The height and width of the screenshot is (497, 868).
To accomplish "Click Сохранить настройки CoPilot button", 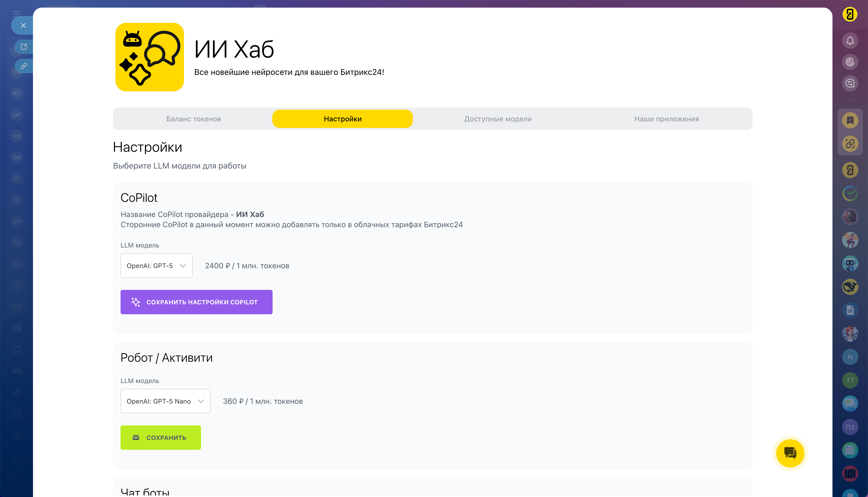I will point(196,302).
